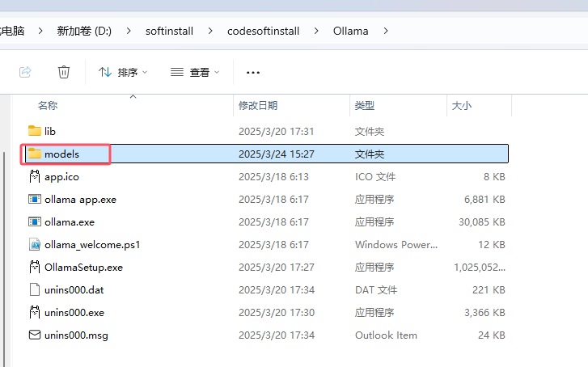The height and width of the screenshot is (367, 588).
Task: Click the ollama app.exe file name
Action: pos(81,200)
